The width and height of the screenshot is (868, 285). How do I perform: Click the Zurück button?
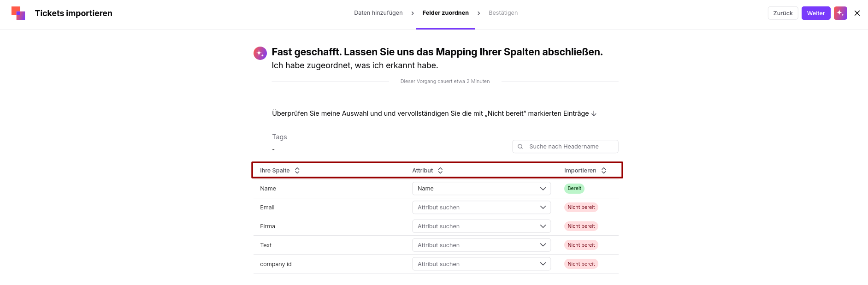pos(783,13)
